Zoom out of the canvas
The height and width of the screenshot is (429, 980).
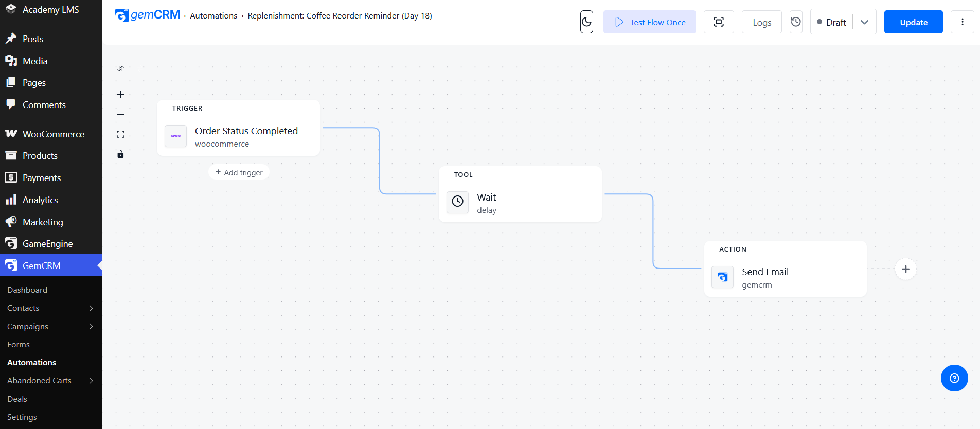(120, 114)
